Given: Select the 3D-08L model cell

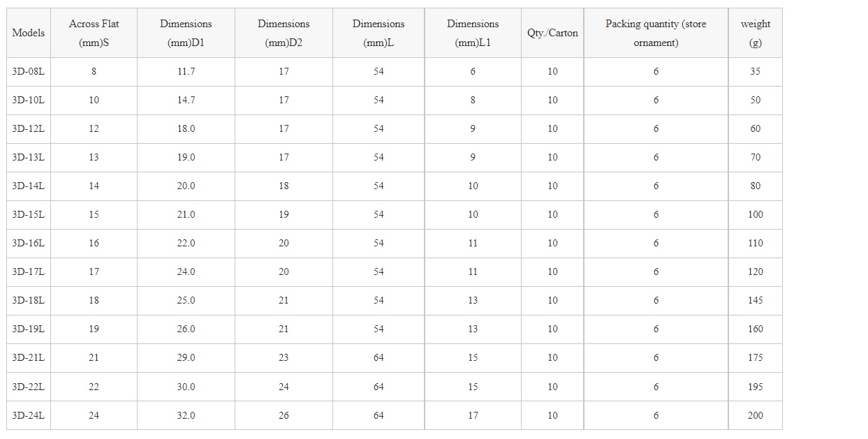Looking at the screenshot, I should (29, 71).
